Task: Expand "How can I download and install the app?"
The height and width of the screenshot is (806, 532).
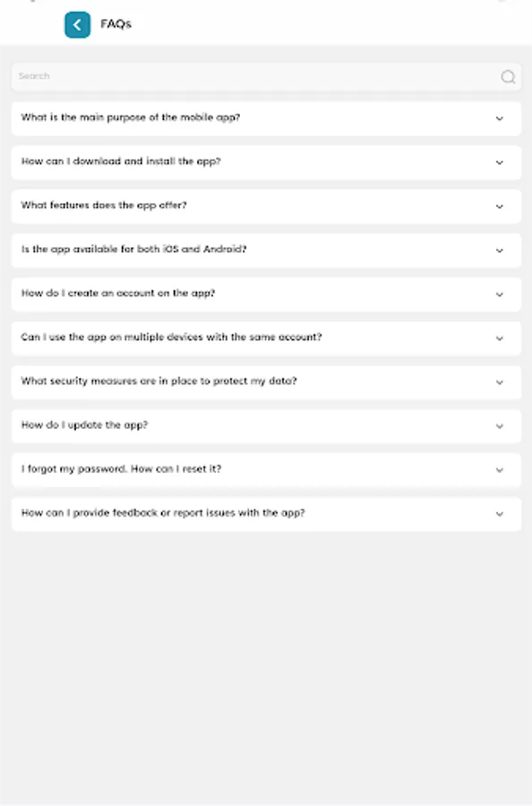Action: click(265, 162)
